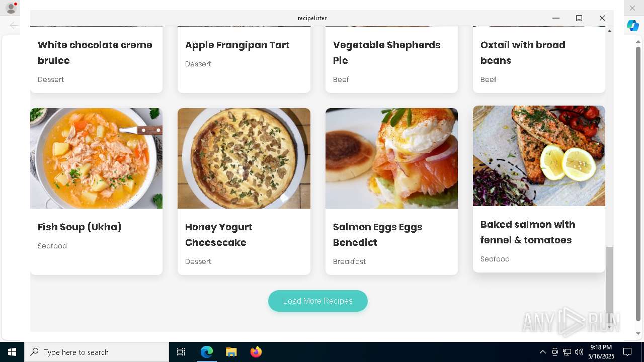Viewport: 644px width, 362px height.
Task: Open the Oxtail with broad beans title
Action: 523,52
